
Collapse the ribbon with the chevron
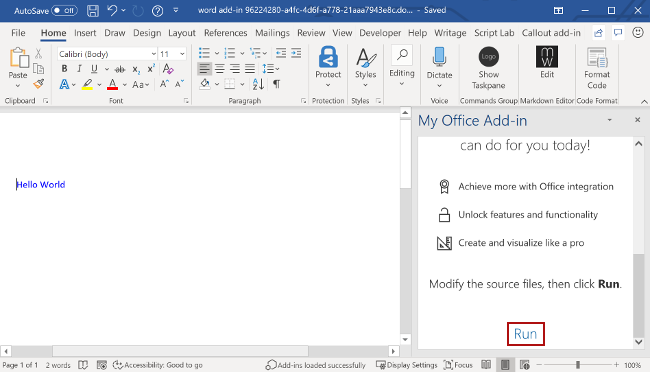pos(644,101)
